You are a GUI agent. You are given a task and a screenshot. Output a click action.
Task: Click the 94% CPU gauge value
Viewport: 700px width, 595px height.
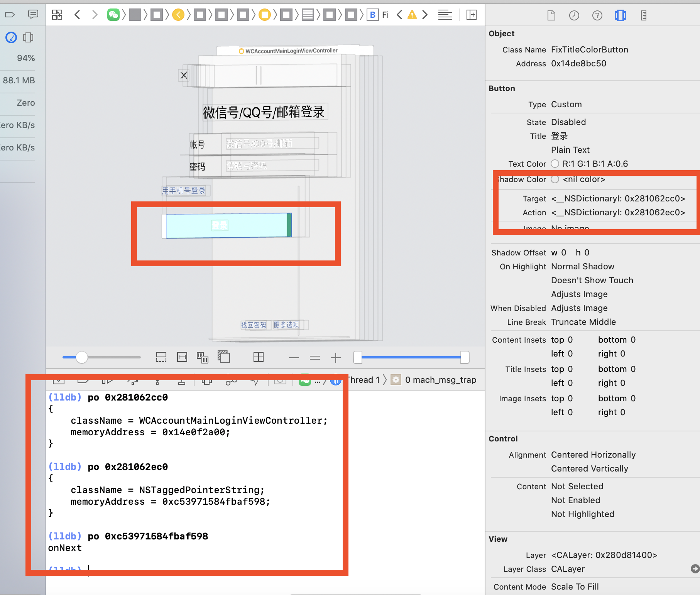26,58
